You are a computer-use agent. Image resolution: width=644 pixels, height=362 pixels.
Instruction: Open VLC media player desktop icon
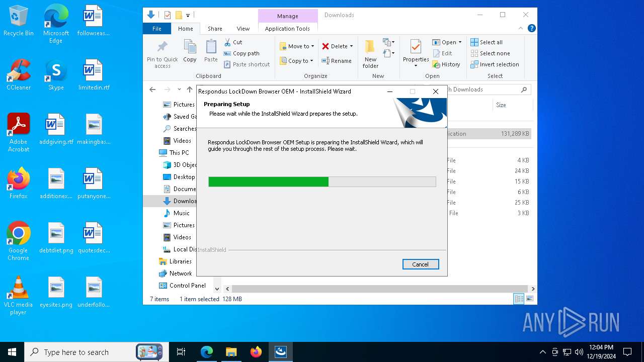point(19,296)
